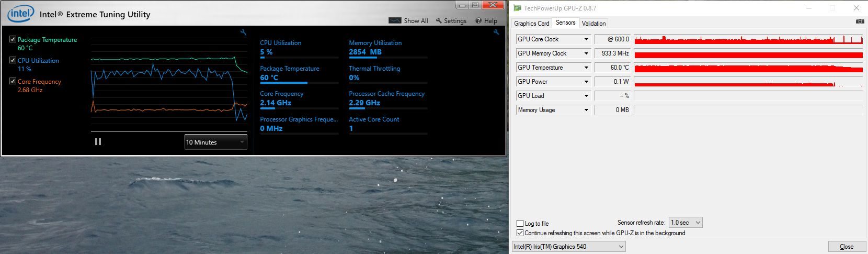Screen dimensions: 868x254
Task: Open Settings in Extreme Tuning Utility
Action: pyautogui.click(x=451, y=20)
